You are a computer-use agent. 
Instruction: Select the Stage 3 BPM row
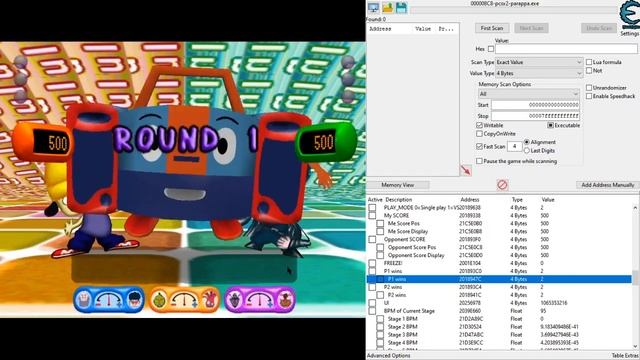pyautogui.click(x=499, y=335)
